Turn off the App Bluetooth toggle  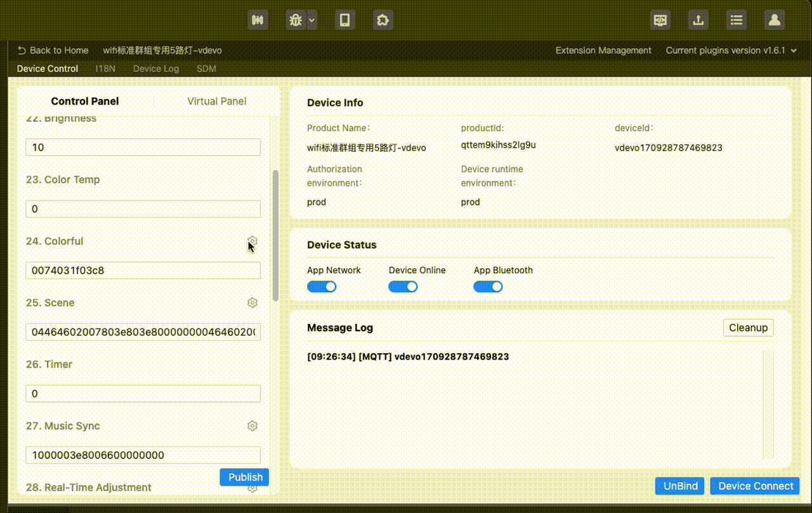pyautogui.click(x=488, y=286)
